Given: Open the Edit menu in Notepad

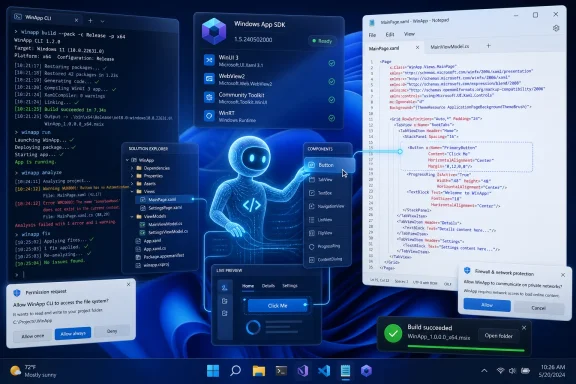Looking at the screenshot, I should pos(390,35).
